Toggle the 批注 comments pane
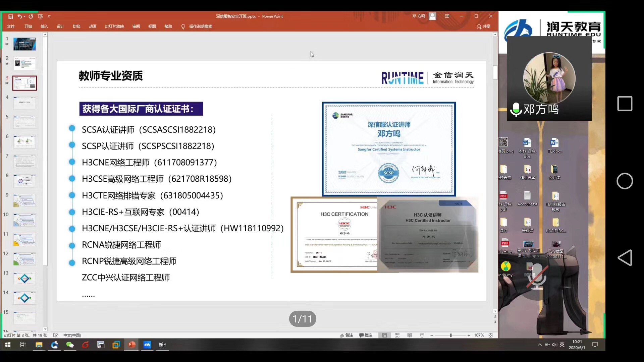The height and width of the screenshot is (362, 644). pos(366,335)
